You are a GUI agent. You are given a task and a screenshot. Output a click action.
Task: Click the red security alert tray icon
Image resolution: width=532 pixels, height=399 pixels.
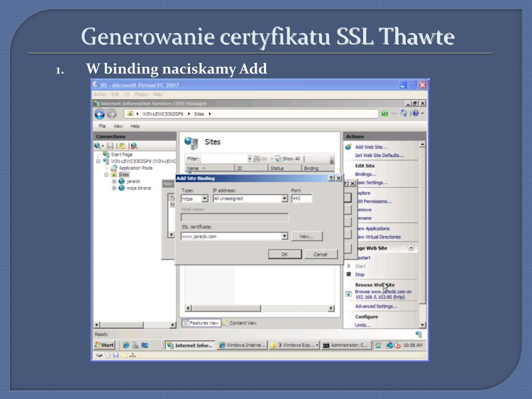coord(397,345)
